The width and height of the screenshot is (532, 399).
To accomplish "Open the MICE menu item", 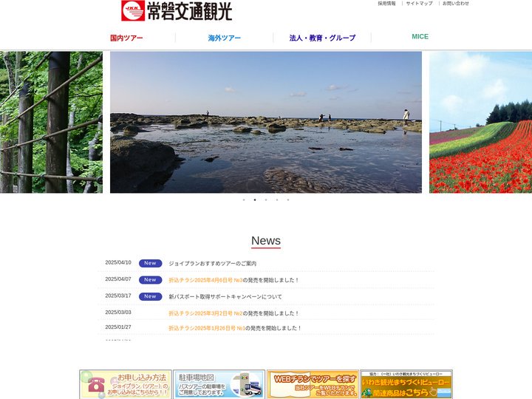I will 420,37.
